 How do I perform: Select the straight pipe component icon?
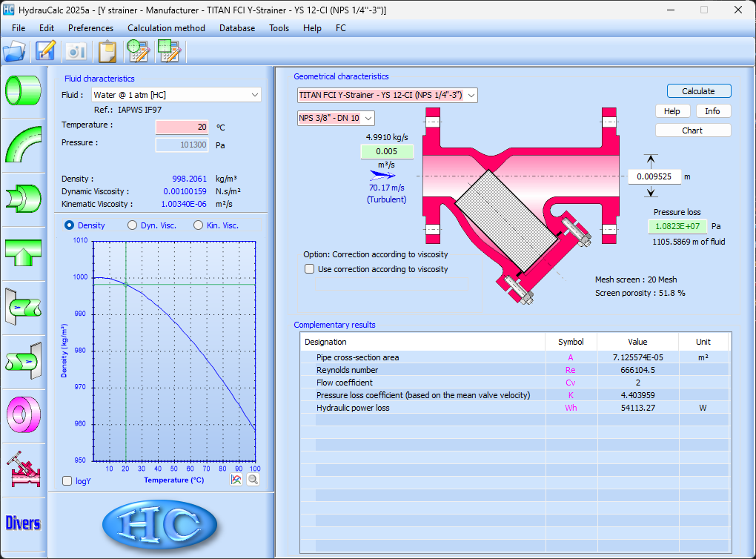[x=24, y=90]
